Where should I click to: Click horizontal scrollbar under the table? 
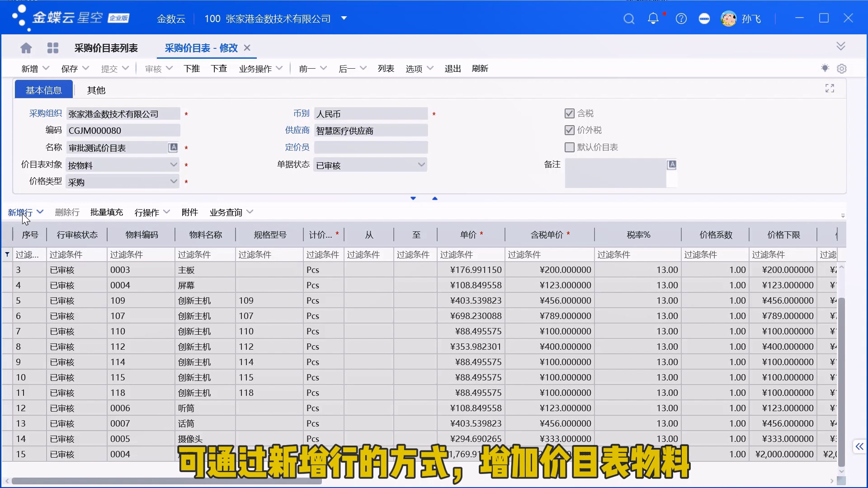click(x=166, y=481)
